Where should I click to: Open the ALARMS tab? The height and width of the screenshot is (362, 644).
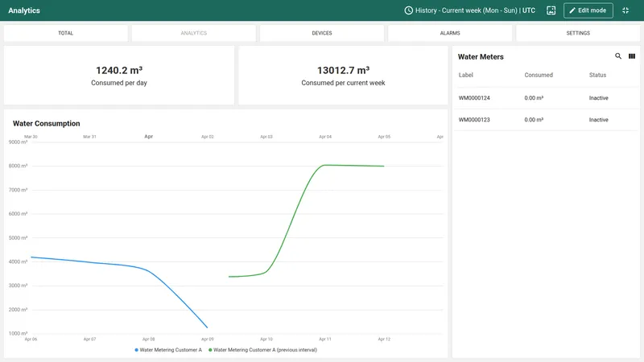click(x=450, y=33)
